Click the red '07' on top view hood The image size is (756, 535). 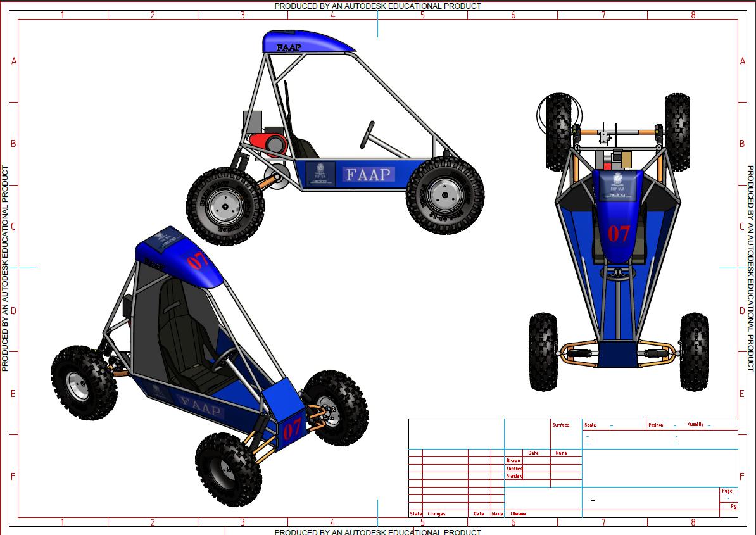click(x=619, y=234)
